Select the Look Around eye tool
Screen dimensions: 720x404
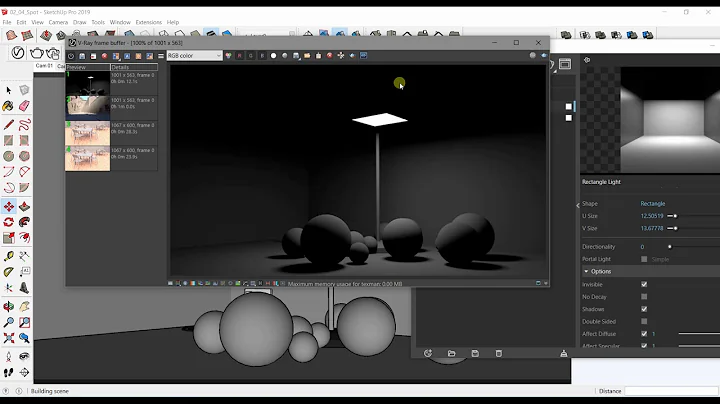(x=24, y=356)
